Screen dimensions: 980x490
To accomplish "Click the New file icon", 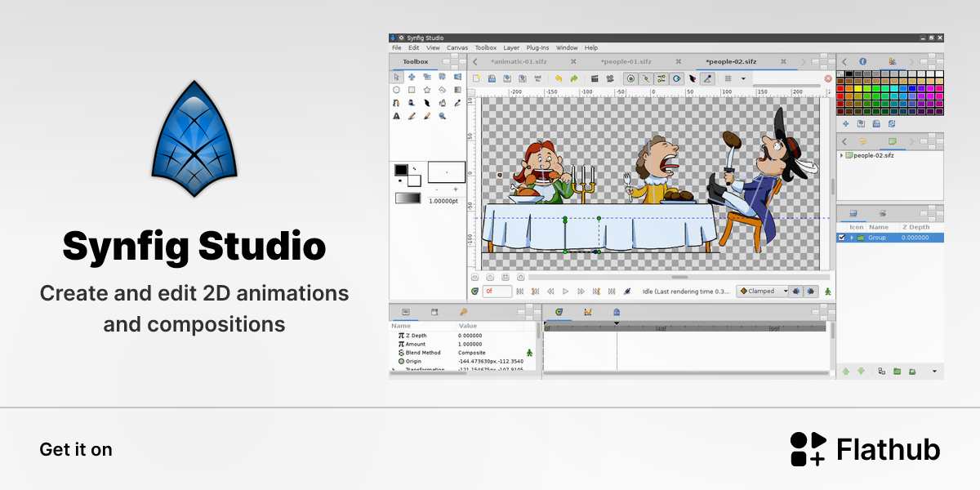I will (x=476, y=78).
